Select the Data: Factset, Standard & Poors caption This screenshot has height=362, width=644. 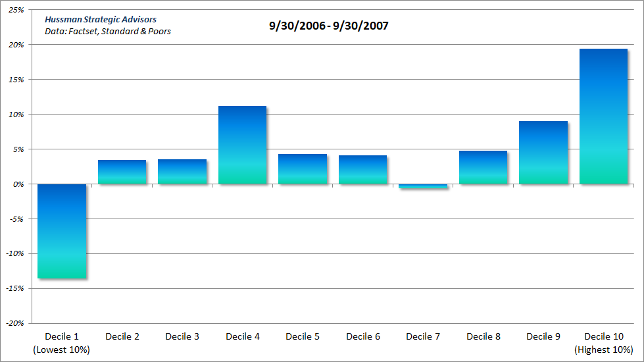pyautogui.click(x=108, y=31)
